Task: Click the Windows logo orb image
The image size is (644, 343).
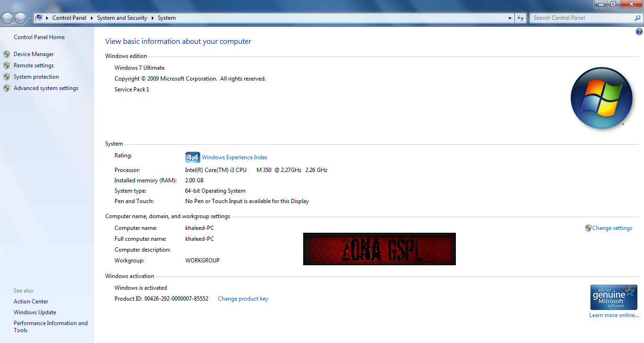Action: point(601,98)
